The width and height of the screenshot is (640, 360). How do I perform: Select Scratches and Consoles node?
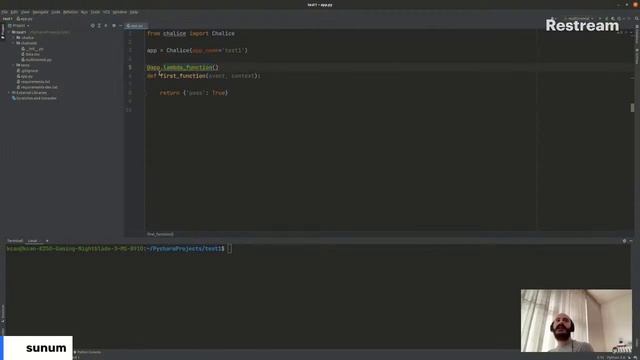tap(34, 98)
